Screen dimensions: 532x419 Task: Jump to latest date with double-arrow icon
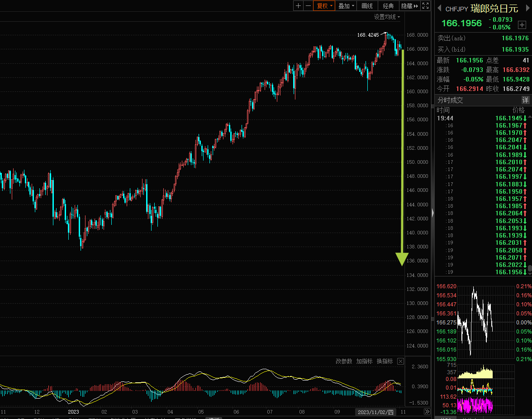427,412
